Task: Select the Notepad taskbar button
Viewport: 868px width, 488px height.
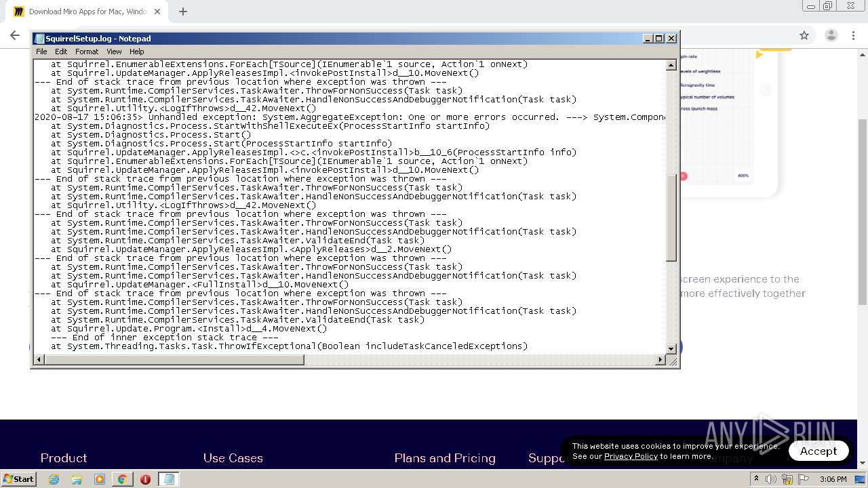Action: pos(169,479)
